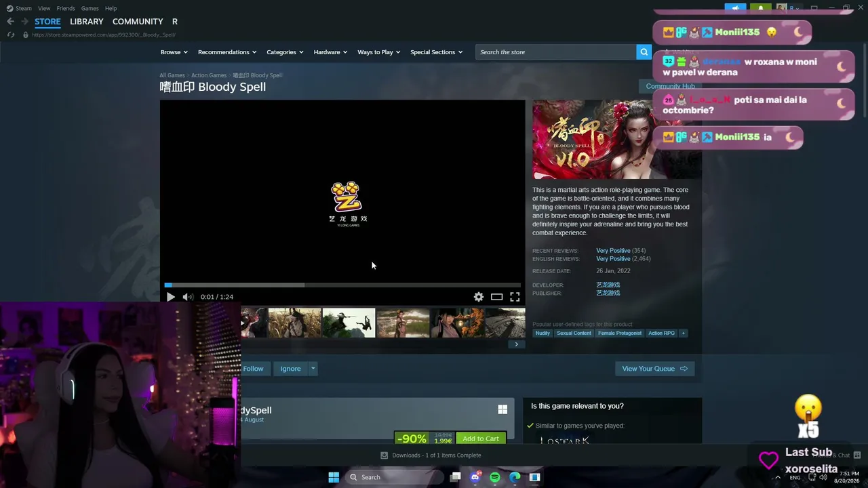Select the green mountain jump screenshot thumbnail
Screen dimensions: 868x488
click(349, 323)
